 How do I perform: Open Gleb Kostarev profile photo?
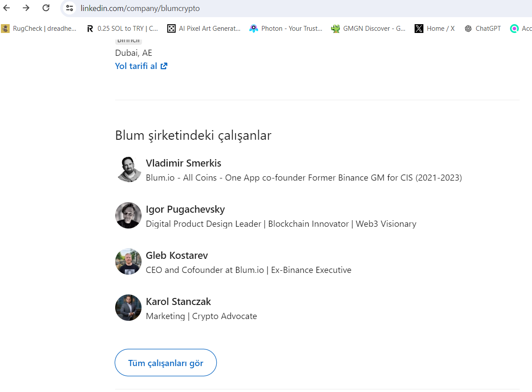tap(128, 261)
